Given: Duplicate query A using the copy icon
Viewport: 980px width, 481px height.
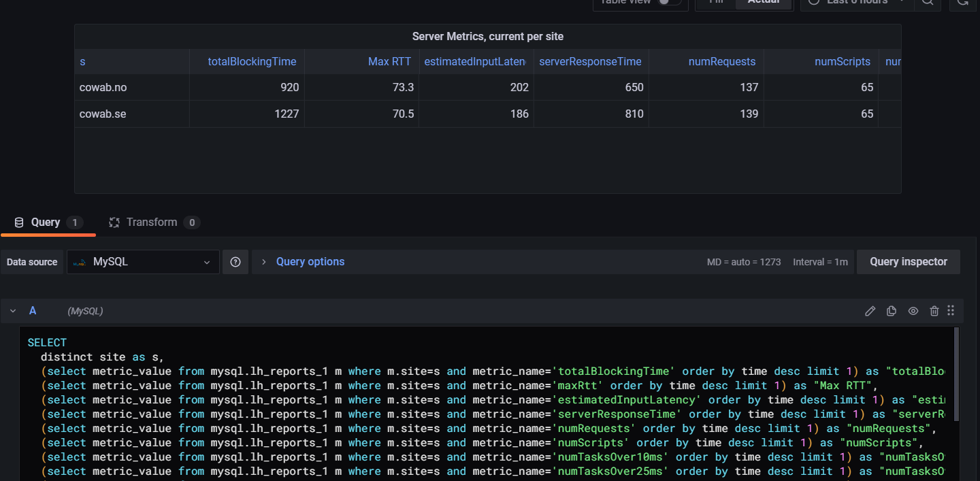Looking at the screenshot, I should point(892,311).
